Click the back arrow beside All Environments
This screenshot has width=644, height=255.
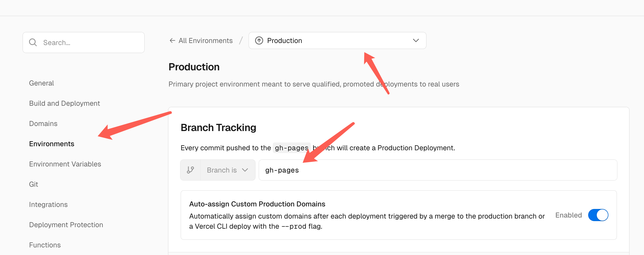pyautogui.click(x=172, y=40)
